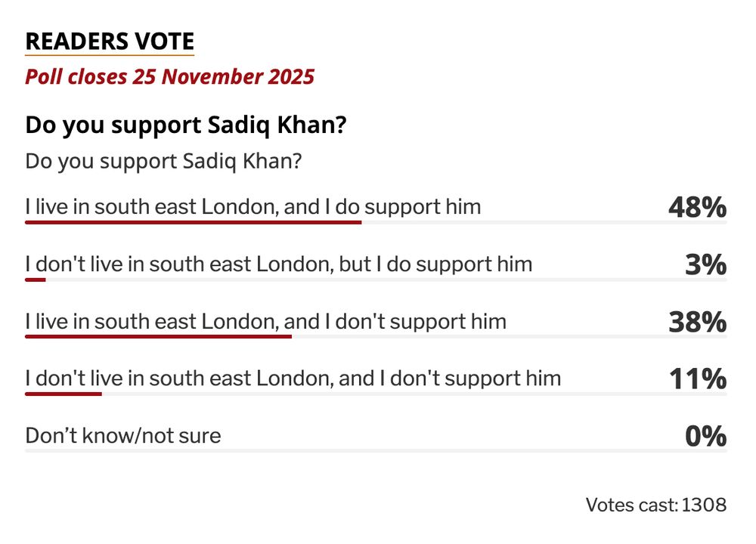Choose 'I don't live in south east London, but I do support him'
Viewport: 756px width, 544px height.
[279, 264]
